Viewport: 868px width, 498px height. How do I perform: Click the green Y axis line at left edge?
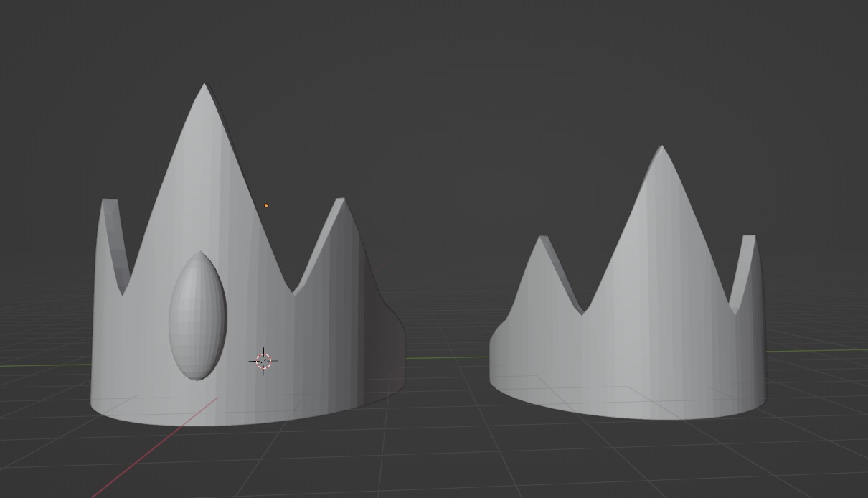43,365
